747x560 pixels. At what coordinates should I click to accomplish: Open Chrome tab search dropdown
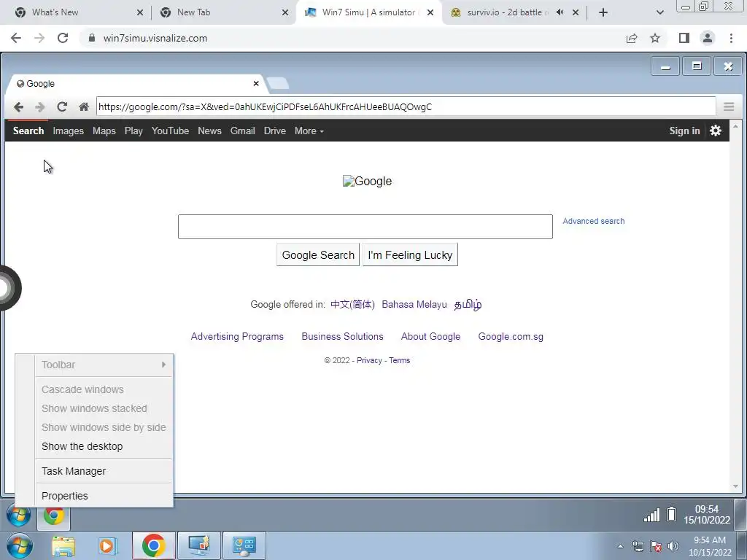pyautogui.click(x=659, y=12)
